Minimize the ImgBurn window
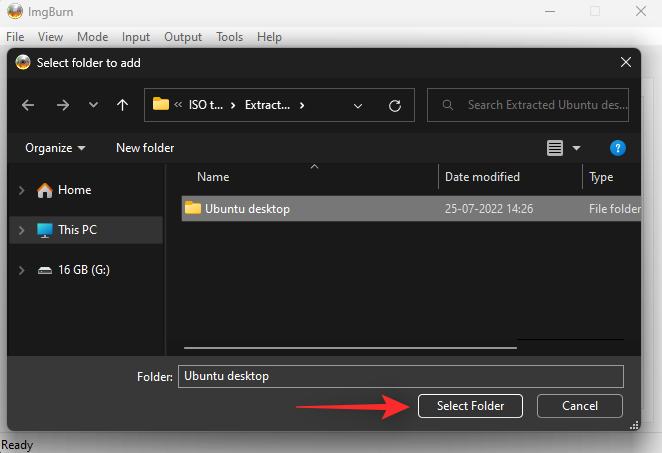This screenshot has height=453, width=662. (550, 11)
